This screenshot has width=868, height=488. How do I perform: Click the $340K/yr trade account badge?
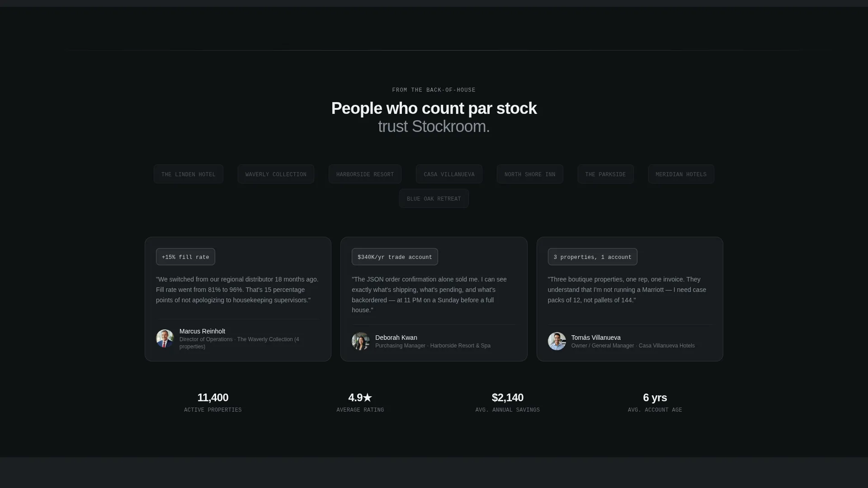point(395,257)
